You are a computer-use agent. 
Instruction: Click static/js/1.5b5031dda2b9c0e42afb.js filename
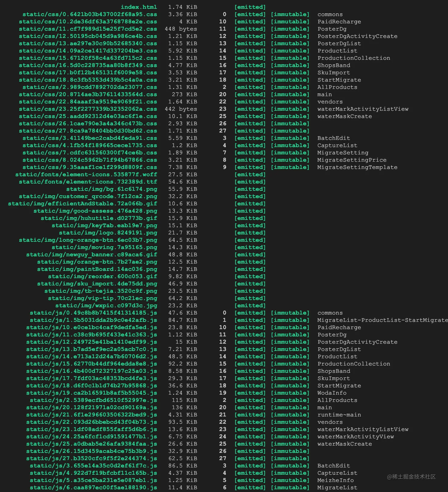pos(93,320)
